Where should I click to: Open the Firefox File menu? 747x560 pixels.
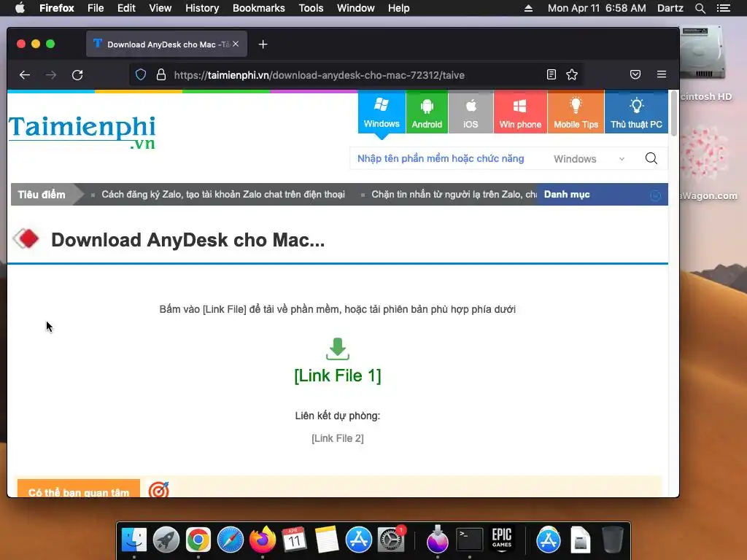click(x=96, y=8)
